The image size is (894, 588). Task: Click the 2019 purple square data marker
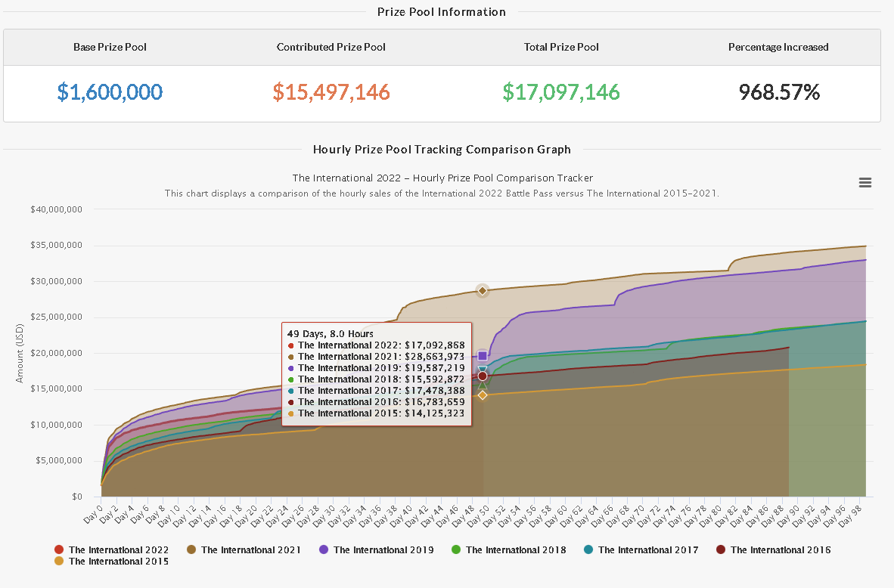pos(483,356)
